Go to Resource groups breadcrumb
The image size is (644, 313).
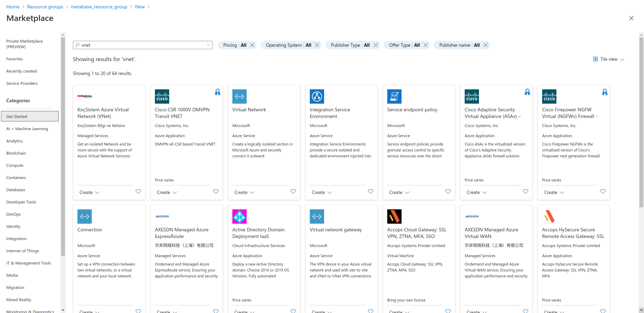(x=45, y=7)
